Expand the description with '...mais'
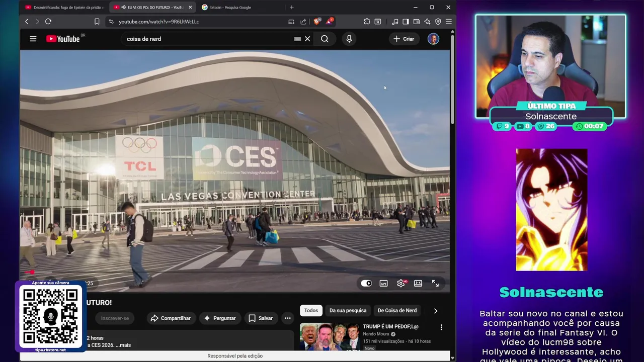 122,345
